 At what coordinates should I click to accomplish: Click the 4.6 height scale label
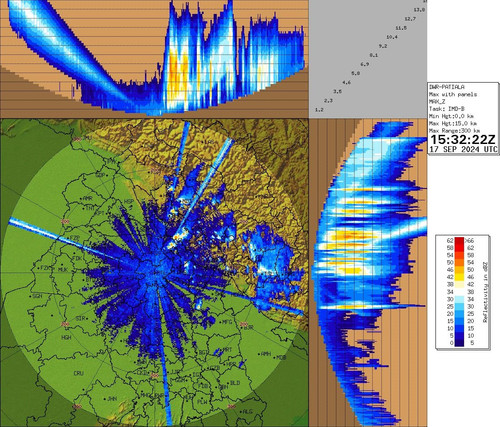(x=346, y=82)
